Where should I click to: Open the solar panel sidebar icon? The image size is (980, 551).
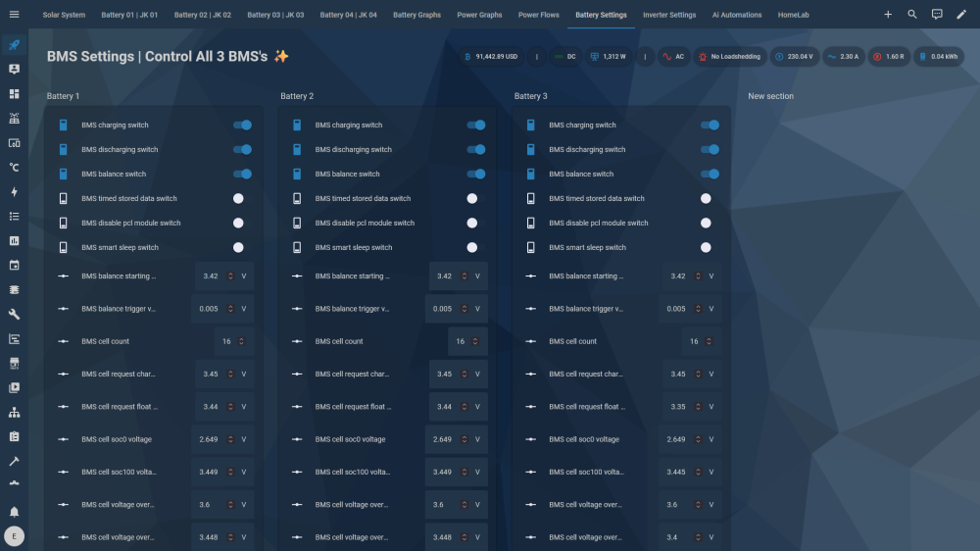pyautogui.click(x=14, y=119)
